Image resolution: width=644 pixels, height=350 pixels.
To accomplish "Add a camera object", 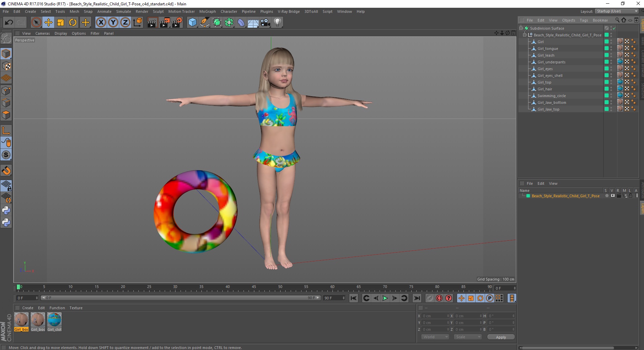I will click(265, 23).
